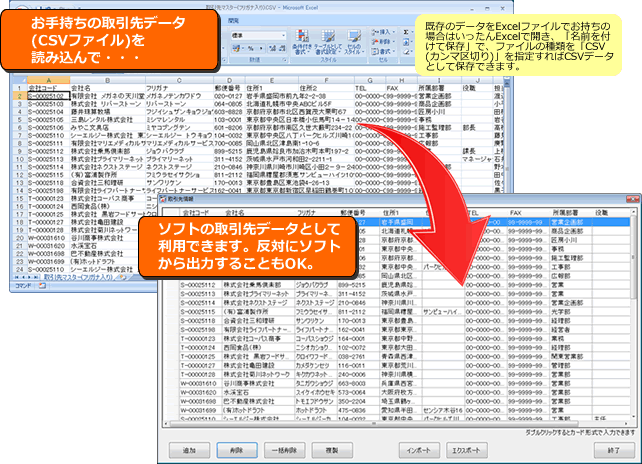Image resolution: width=642 pixels, height=464 pixels.
Task: Apply accounting number format icon
Action: [237, 48]
